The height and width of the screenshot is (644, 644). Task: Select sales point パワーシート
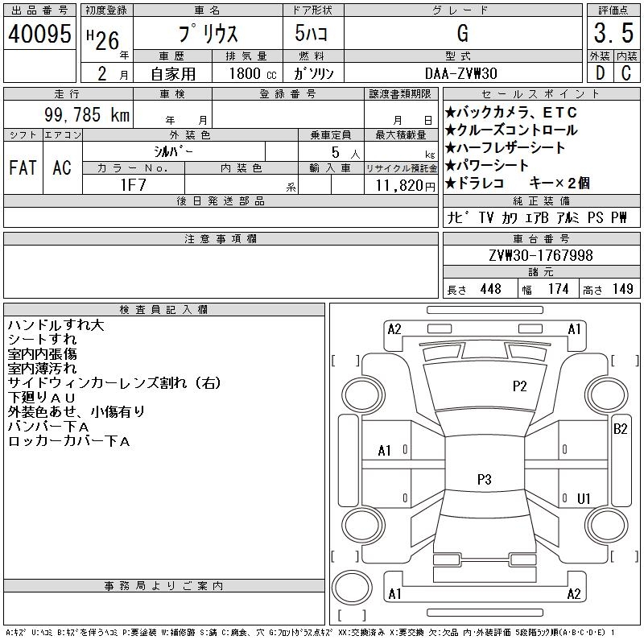[x=487, y=166]
